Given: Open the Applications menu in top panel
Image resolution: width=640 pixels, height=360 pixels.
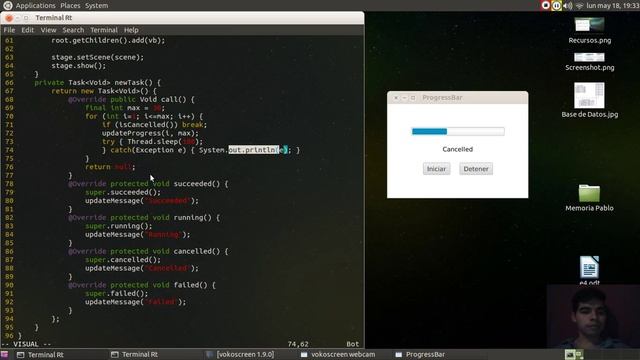Looking at the screenshot, I should [x=36, y=6].
